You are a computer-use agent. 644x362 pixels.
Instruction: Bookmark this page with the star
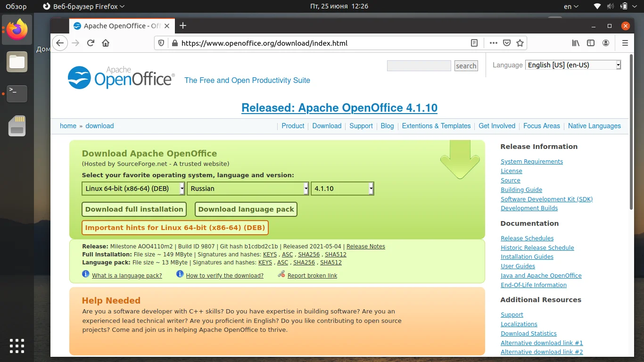click(520, 43)
